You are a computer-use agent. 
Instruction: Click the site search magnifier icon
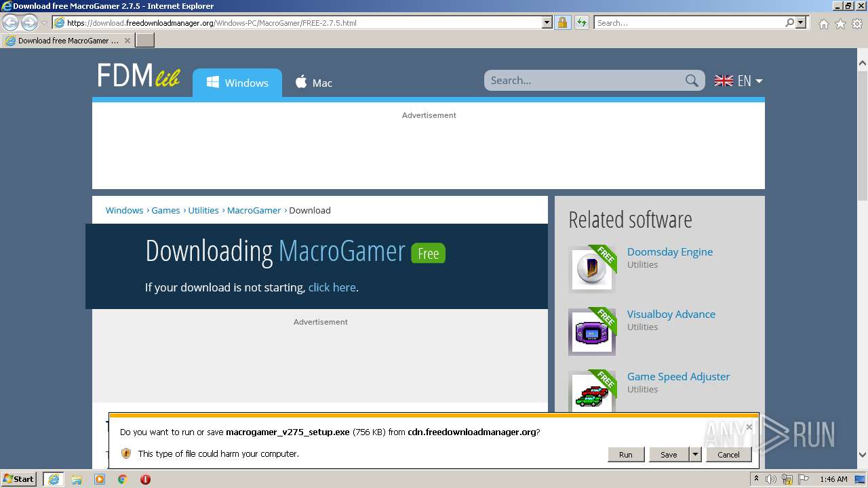click(x=692, y=81)
